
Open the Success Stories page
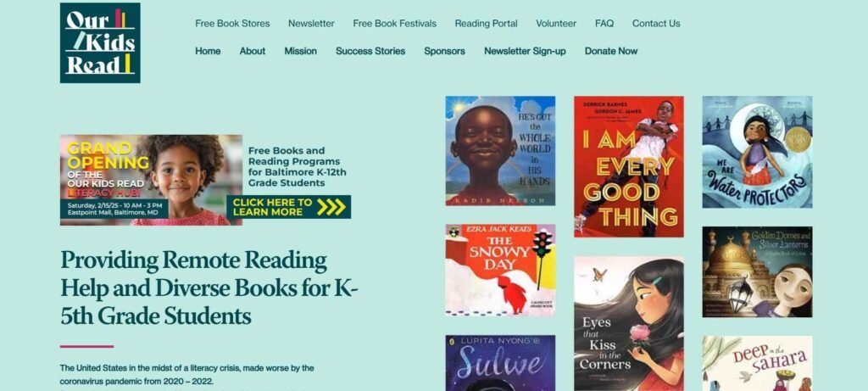370,51
